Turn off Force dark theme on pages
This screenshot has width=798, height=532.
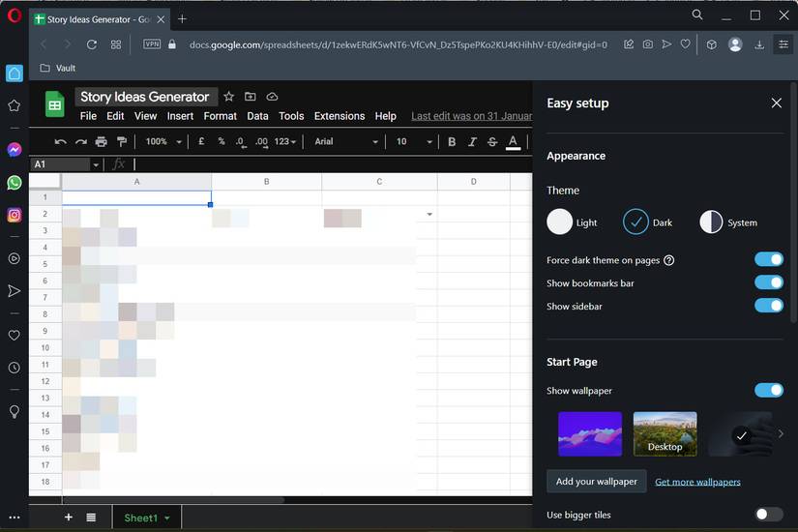click(768, 259)
